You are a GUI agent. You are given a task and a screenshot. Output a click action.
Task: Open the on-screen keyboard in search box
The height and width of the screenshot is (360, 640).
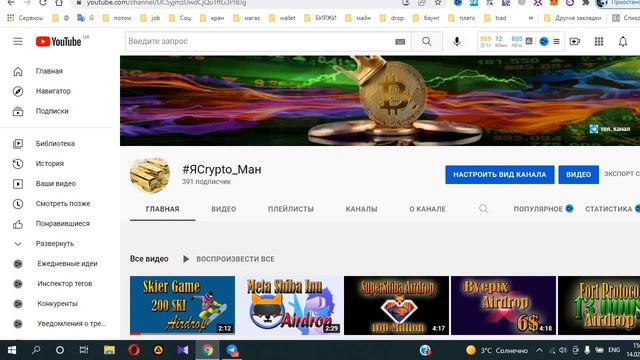point(400,42)
